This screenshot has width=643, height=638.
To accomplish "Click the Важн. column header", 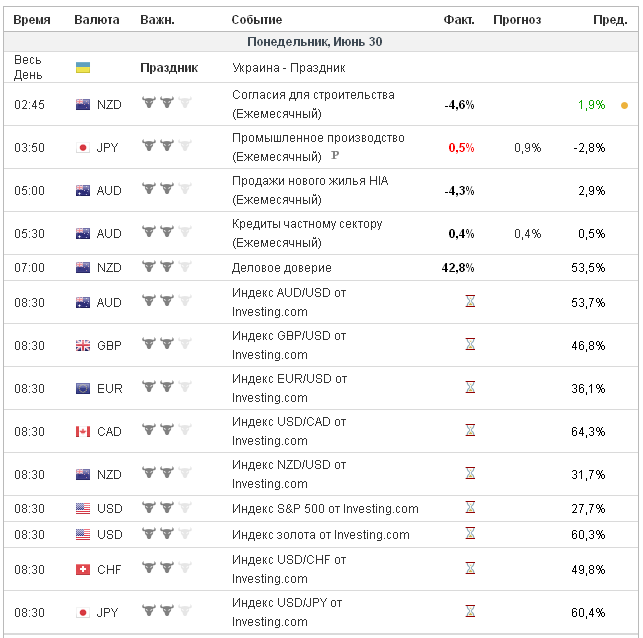I will [157, 20].
